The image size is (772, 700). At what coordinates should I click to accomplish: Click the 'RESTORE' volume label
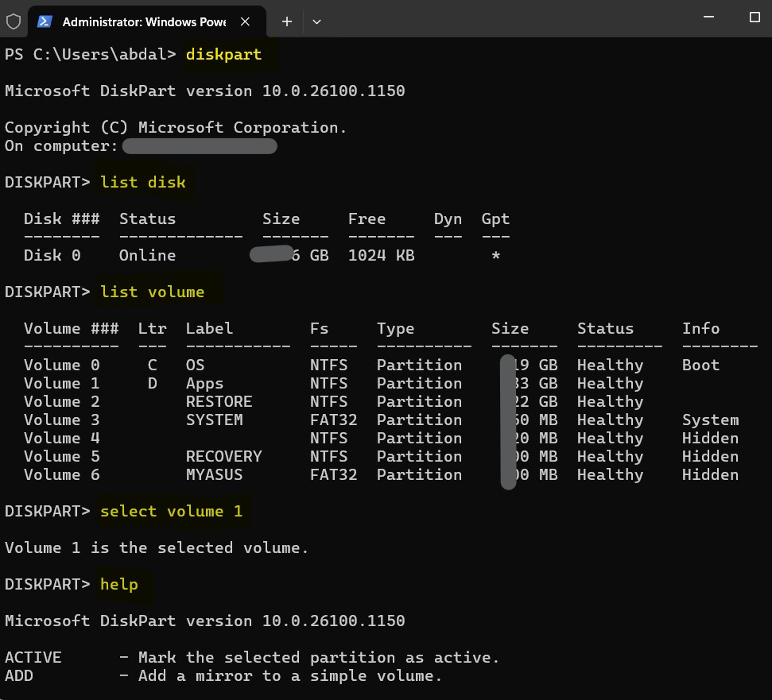tap(219, 401)
